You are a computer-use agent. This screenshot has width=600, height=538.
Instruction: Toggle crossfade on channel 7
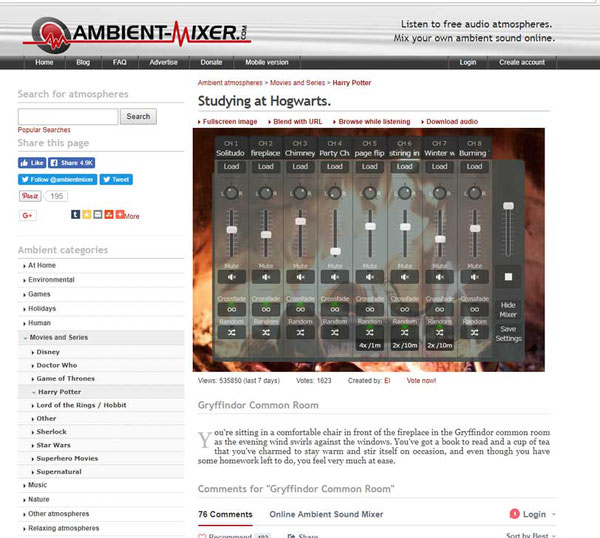tap(440, 309)
